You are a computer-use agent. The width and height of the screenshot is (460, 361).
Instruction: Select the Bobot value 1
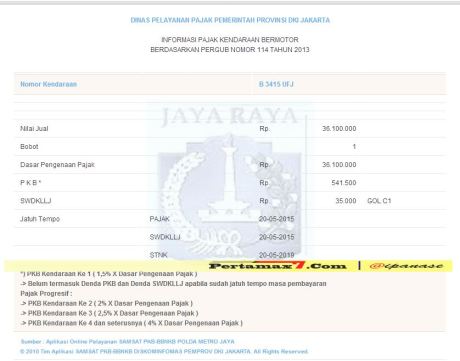coord(354,147)
